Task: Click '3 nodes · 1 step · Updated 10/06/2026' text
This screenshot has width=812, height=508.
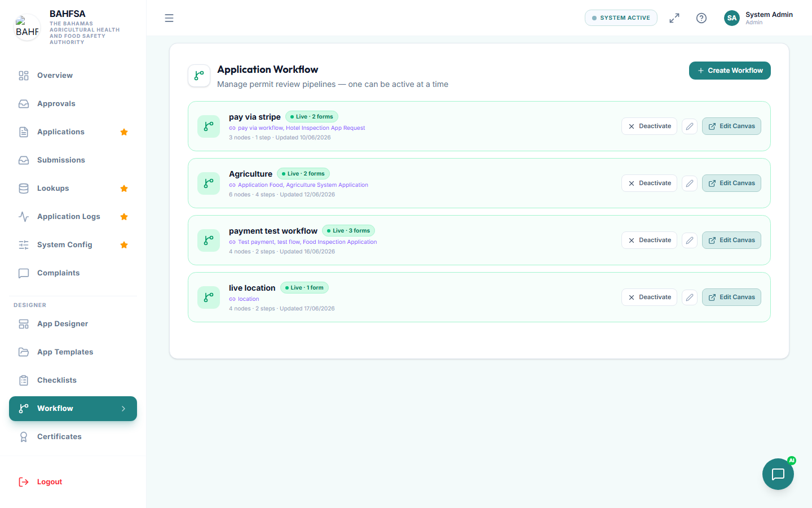Action: pyautogui.click(x=280, y=138)
